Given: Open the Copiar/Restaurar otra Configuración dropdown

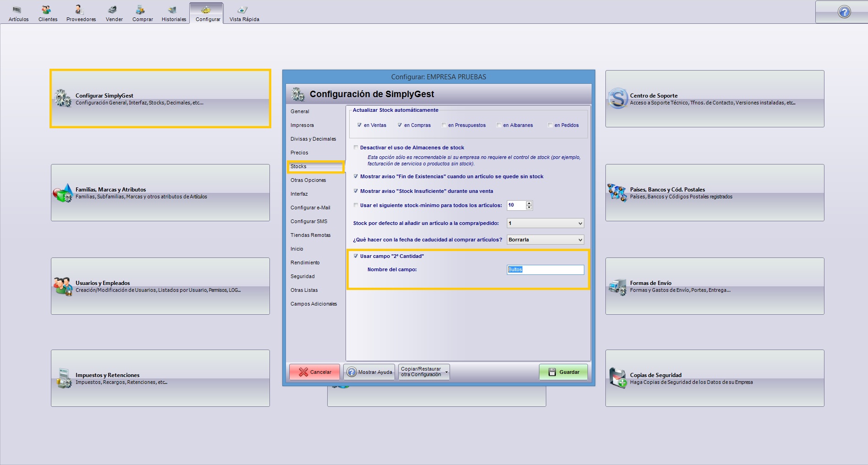Looking at the screenshot, I should coord(424,372).
